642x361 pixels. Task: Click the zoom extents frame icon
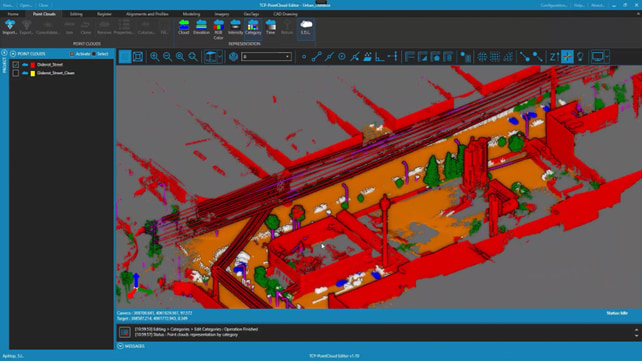click(138, 56)
